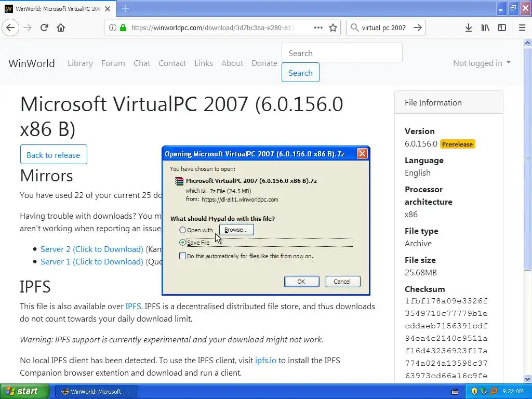Click the tray icon beside the shield

click(x=484, y=391)
